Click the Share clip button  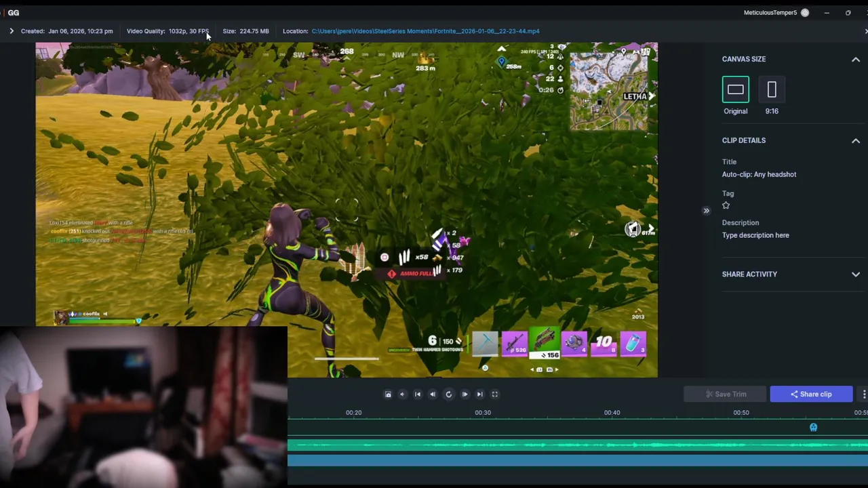click(811, 394)
